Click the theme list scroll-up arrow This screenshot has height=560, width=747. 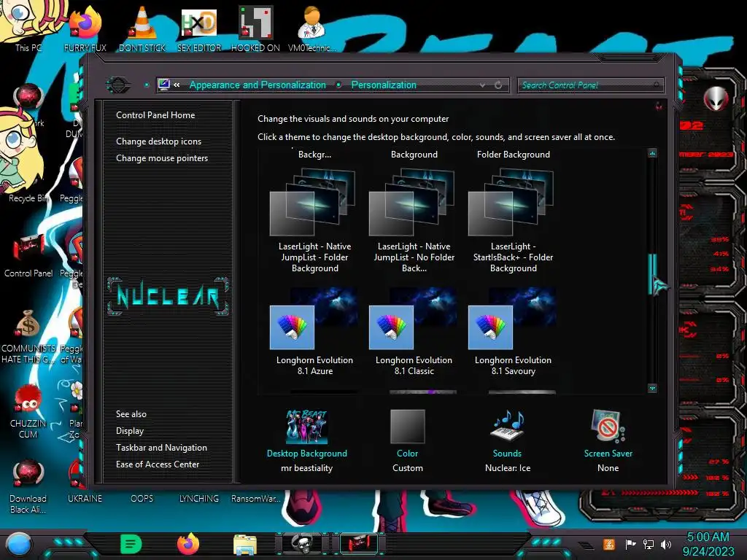pyautogui.click(x=652, y=153)
